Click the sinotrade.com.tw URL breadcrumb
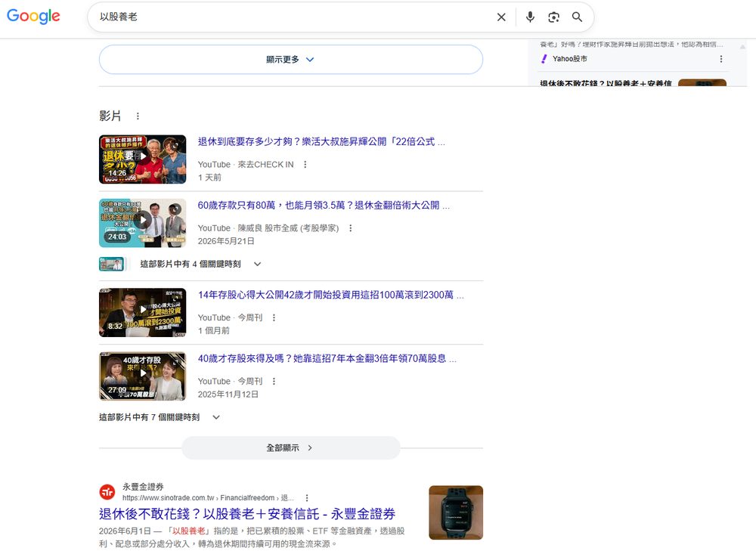This screenshot has height=551, width=756. click(x=209, y=498)
